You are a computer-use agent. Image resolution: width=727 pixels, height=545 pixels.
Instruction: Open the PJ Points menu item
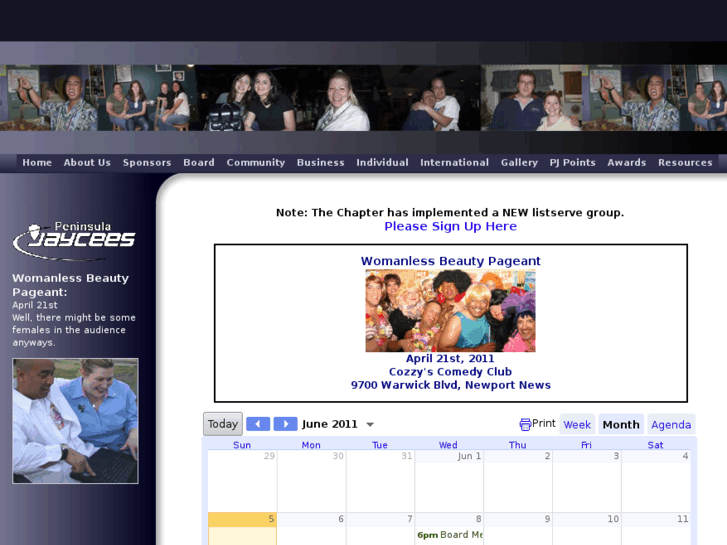573,162
